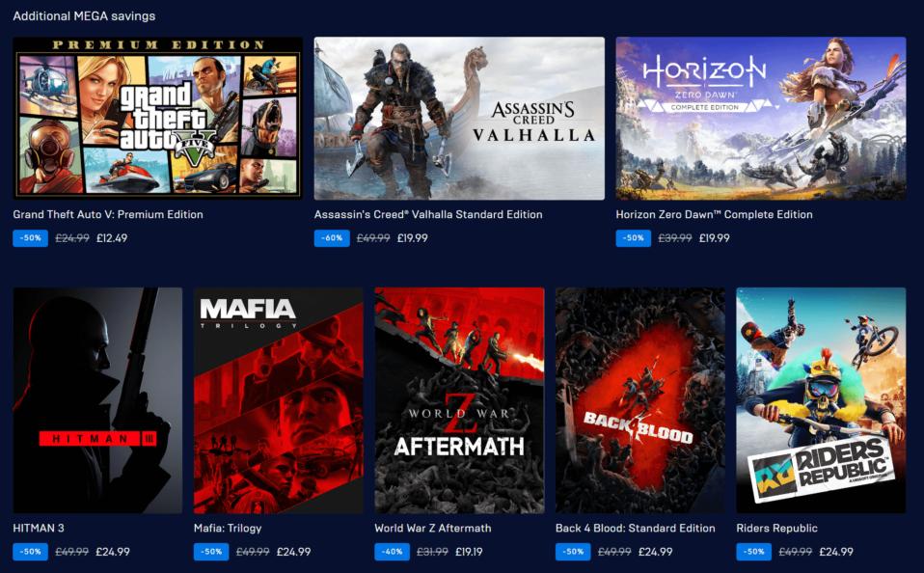Select the Mafia Trilogy cover image
924x573 pixels.
pyautogui.click(x=279, y=400)
